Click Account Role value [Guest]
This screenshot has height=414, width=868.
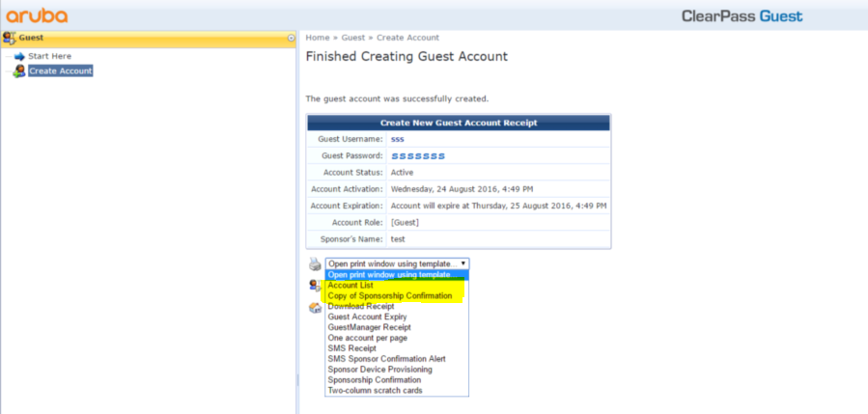pyautogui.click(x=405, y=223)
